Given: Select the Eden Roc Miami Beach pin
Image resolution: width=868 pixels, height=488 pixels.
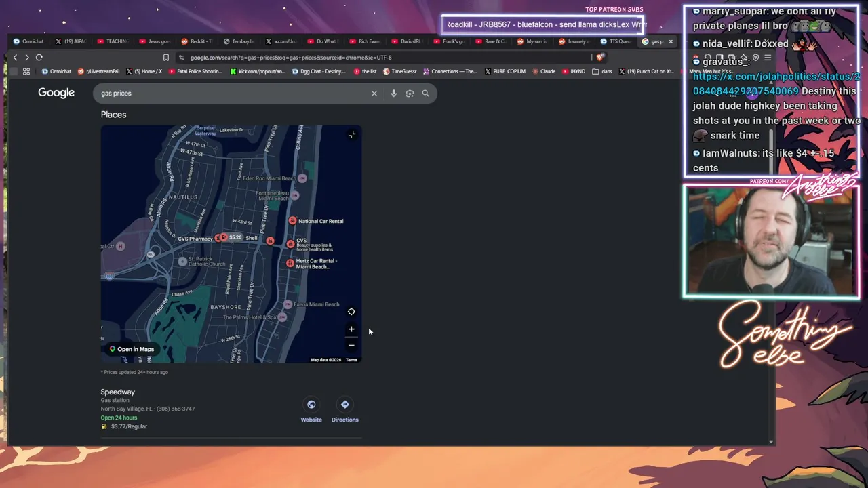Looking at the screenshot, I should pyautogui.click(x=302, y=178).
